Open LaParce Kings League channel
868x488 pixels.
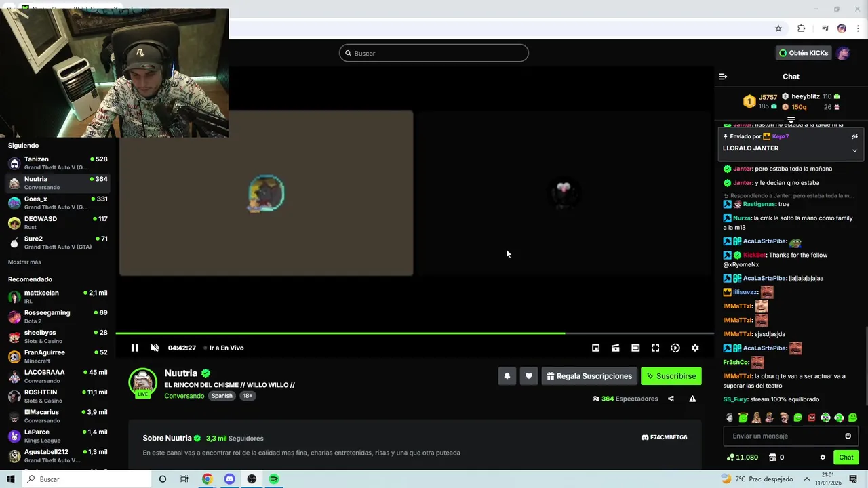[x=58, y=436]
